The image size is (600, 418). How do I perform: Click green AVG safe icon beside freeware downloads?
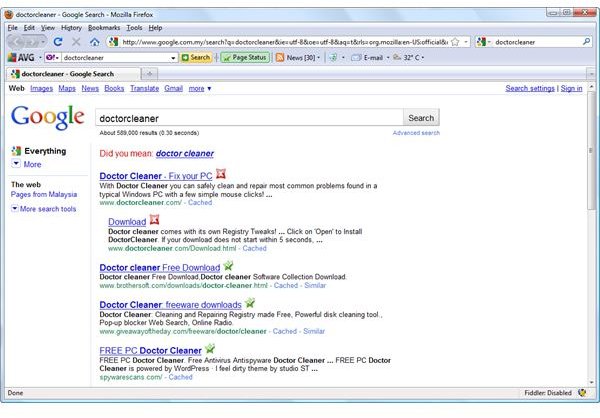249,303
